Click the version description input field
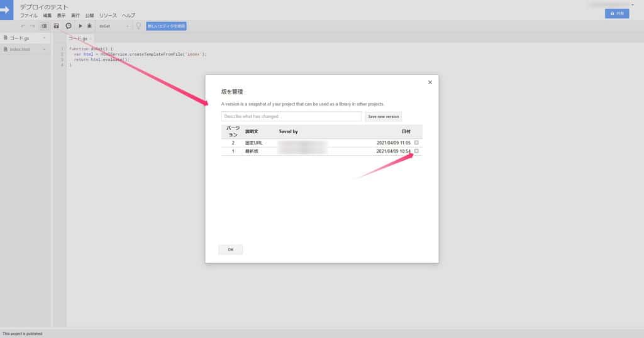The width and height of the screenshot is (644, 338). point(291,116)
